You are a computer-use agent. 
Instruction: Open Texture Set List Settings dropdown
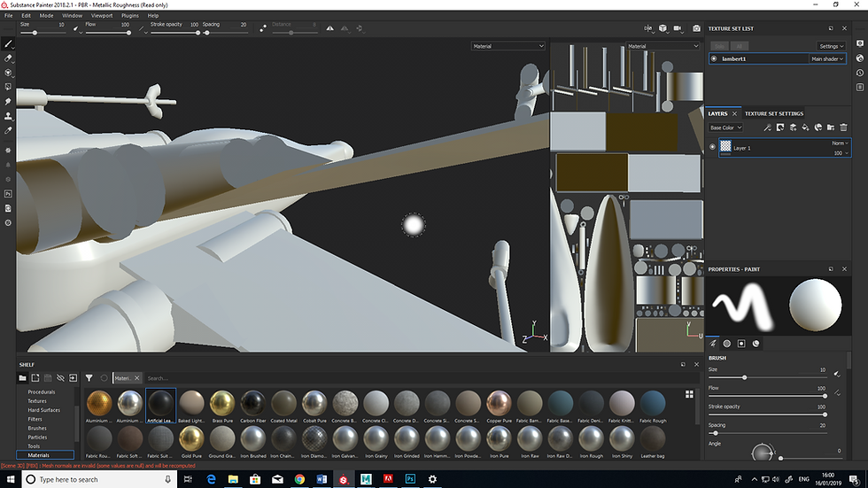(831, 46)
